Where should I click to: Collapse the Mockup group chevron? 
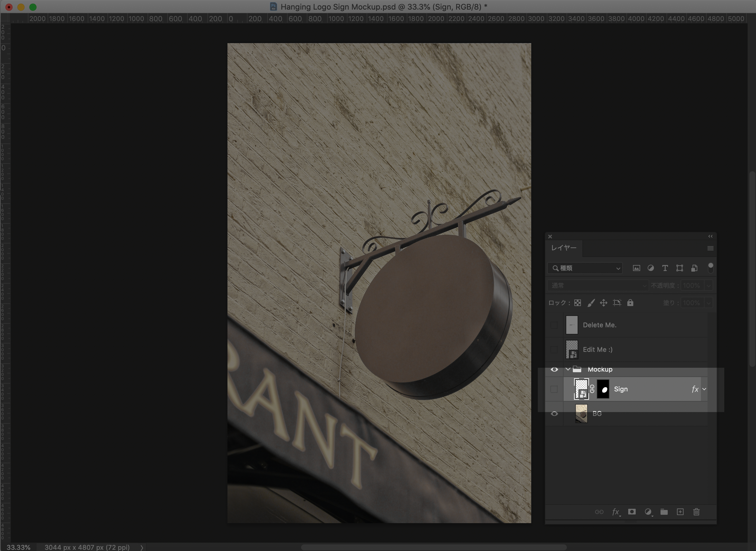568,369
